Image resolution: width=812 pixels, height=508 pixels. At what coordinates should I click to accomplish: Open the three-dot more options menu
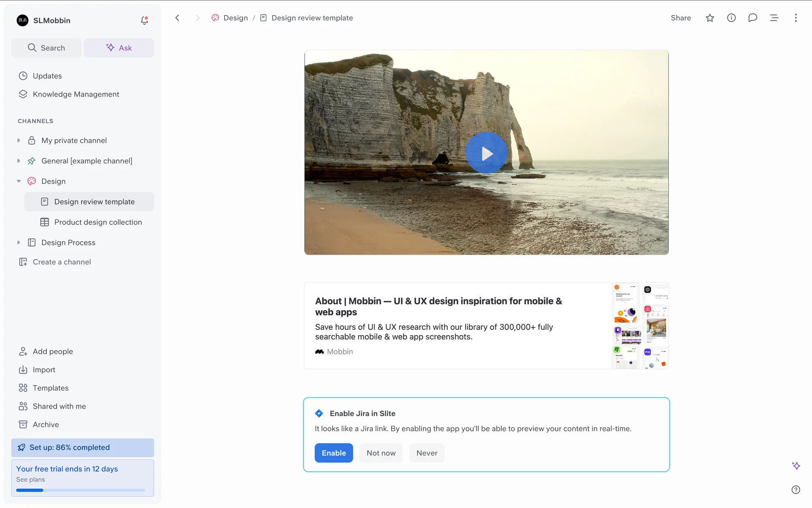click(796, 18)
